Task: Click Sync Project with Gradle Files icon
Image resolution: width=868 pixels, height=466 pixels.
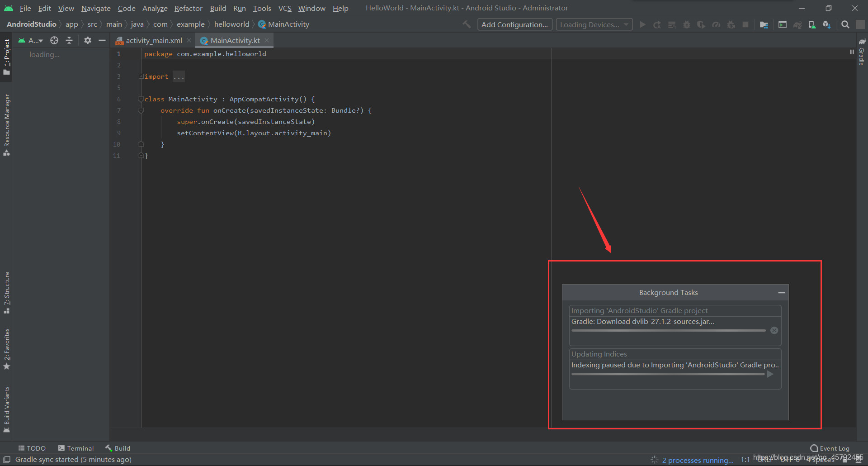Action: 797,24
